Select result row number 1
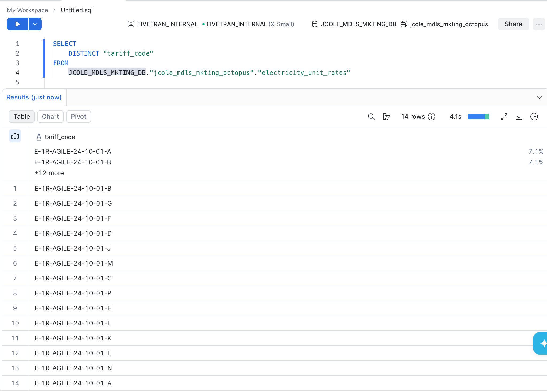This screenshot has width=547, height=392. coord(15,189)
